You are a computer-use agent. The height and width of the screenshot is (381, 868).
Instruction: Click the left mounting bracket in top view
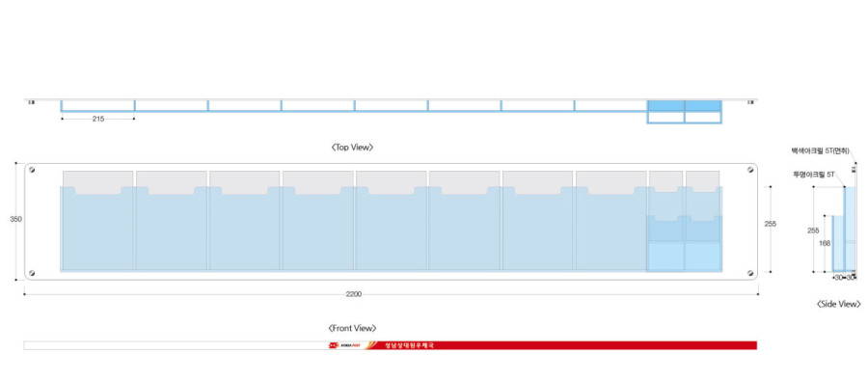[31, 102]
